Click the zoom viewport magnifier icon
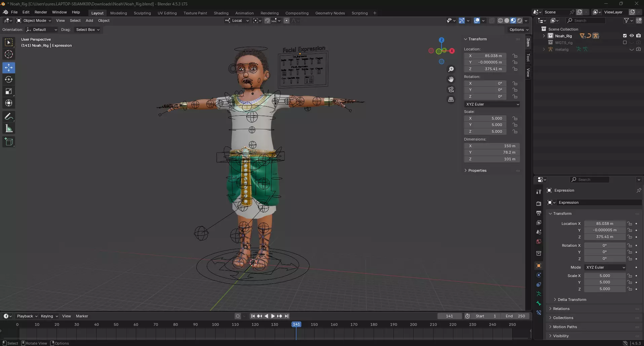 [x=451, y=69]
